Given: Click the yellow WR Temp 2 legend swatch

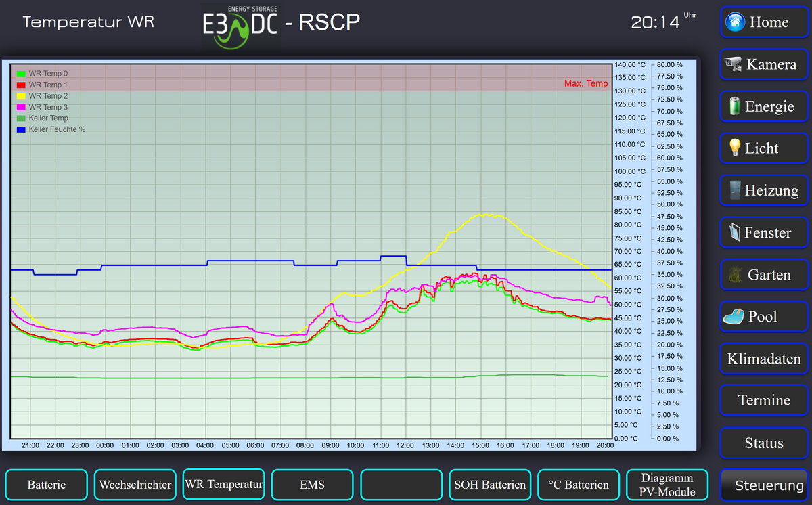Looking at the screenshot, I should click(21, 96).
